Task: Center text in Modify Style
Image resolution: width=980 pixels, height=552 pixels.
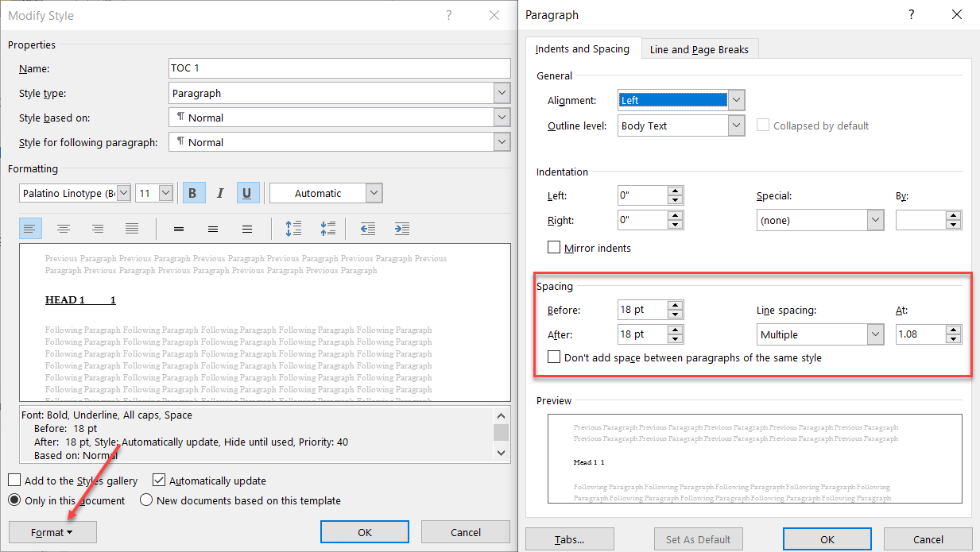Action: [x=64, y=229]
